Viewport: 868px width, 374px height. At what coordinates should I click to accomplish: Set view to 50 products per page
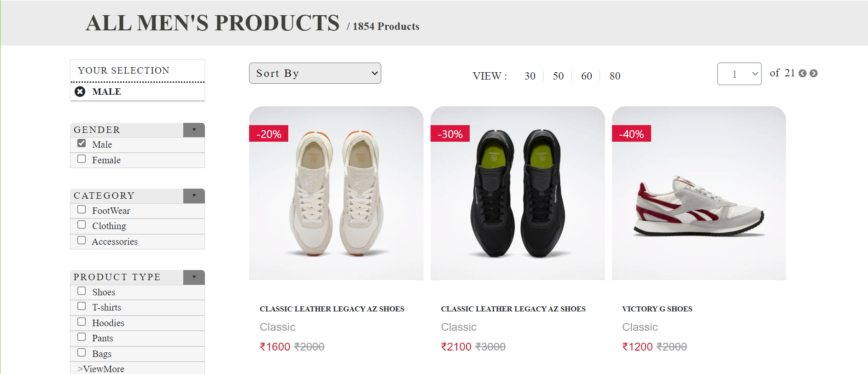point(558,76)
